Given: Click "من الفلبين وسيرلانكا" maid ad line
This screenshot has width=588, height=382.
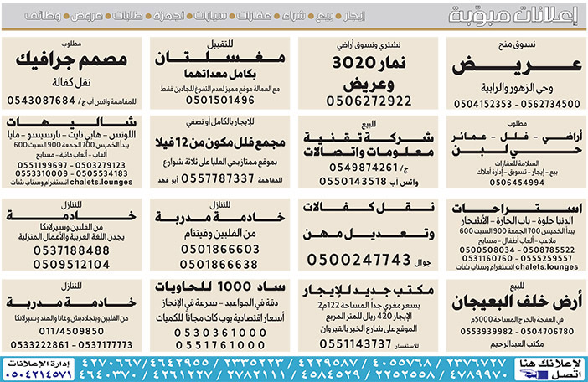Looking at the screenshot, I should point(71,227).
